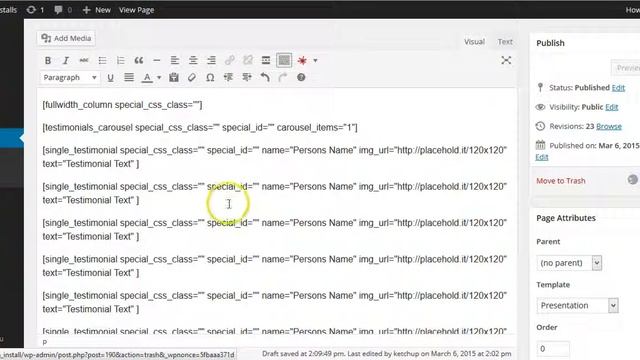This screenshot has height=360, width=640.
Task: Insert bulleted list
Action: pos(102,60)
